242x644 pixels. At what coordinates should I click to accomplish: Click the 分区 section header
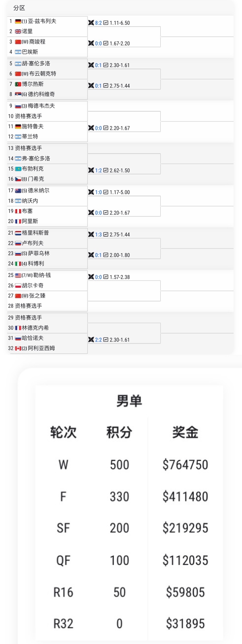[19, 8]
